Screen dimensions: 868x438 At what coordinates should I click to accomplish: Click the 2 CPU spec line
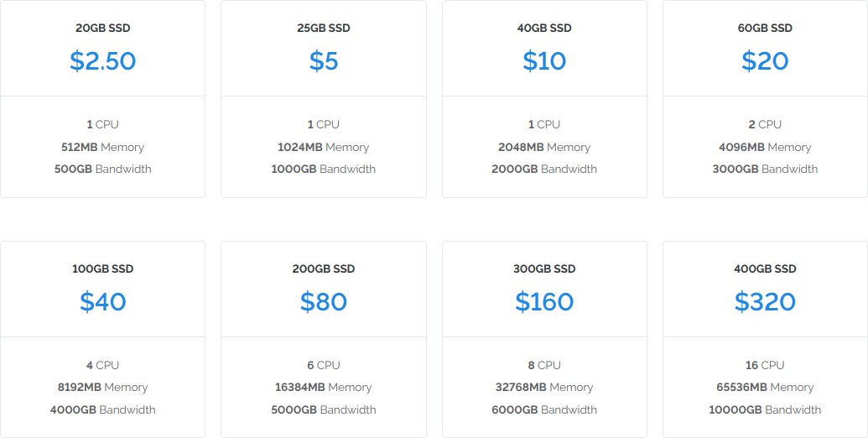pos(765,124)
